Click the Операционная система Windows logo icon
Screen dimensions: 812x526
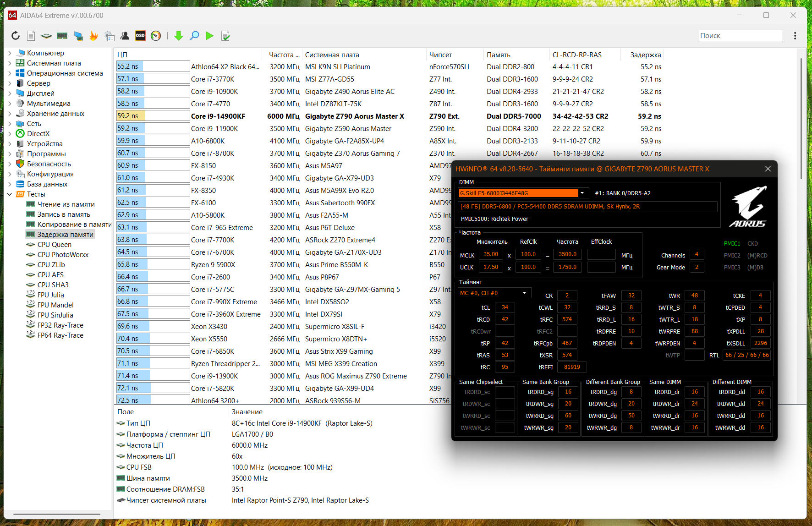tap(20, 73)
